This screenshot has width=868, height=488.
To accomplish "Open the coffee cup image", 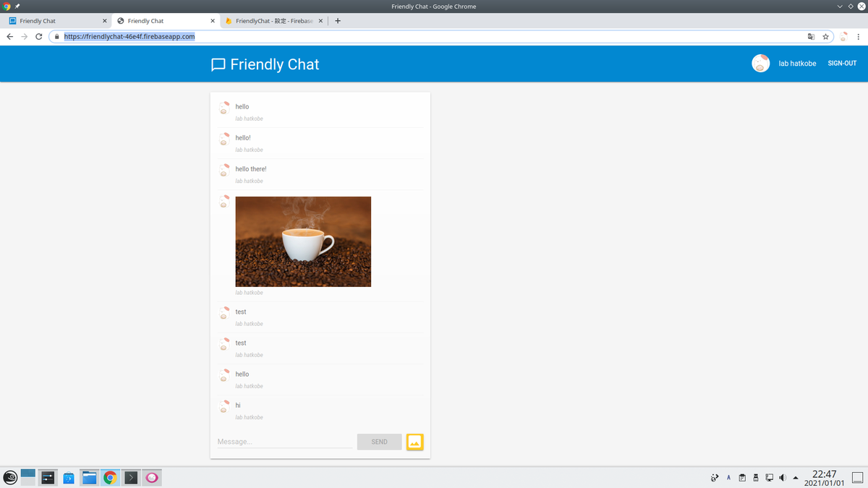I will pos(303,241).
